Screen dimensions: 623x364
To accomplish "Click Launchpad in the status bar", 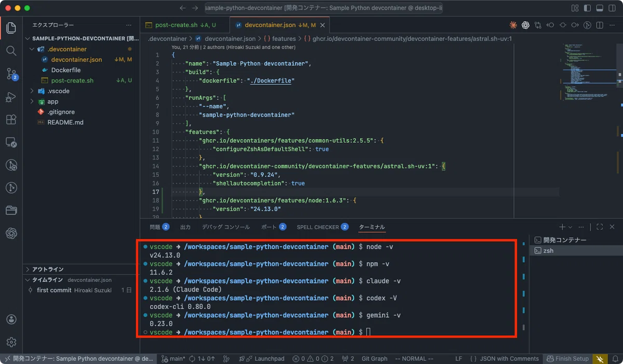I will point(262,359).
